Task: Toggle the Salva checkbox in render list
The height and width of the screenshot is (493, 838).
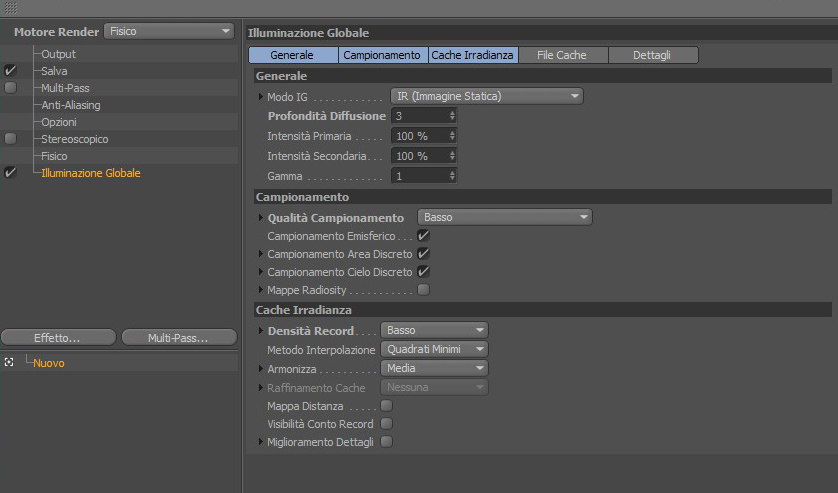Action: (x=10, y=71)
